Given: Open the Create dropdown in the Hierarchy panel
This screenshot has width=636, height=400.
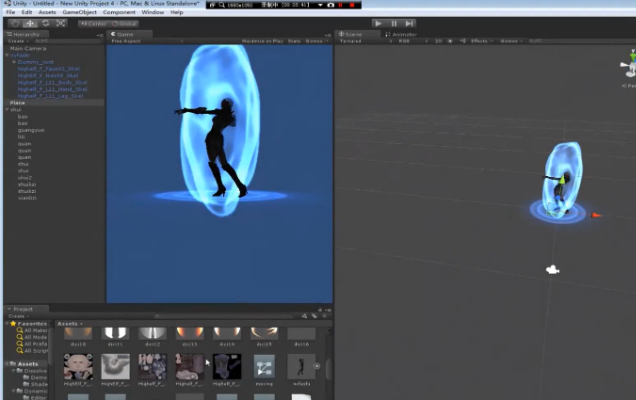Looking at the screenshot, I should (17, 41).
